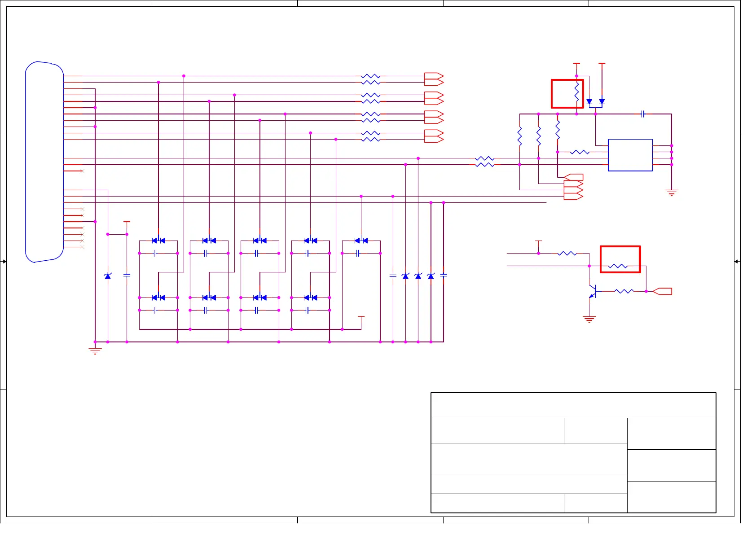Image resolution: width=756 pixels, height=534 pixels.
Task: Select the blue rectangular IC chip body
Action: [630, 155]
